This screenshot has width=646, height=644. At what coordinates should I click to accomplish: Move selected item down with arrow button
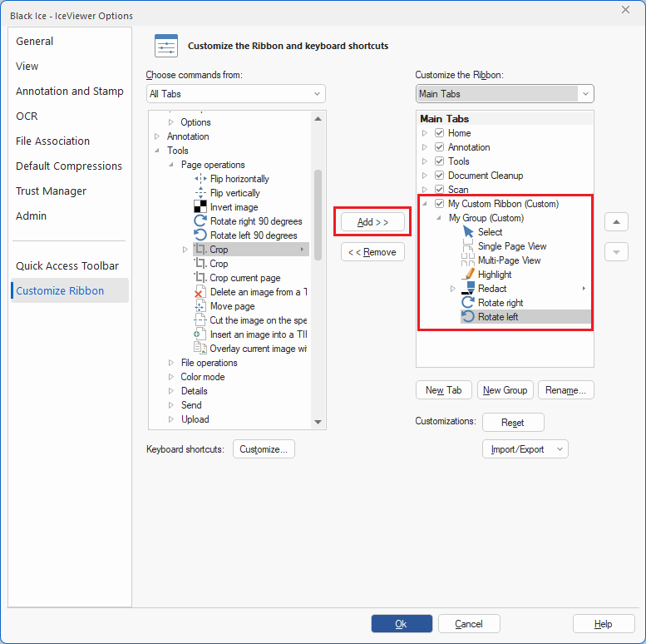[x=616, y=252]
